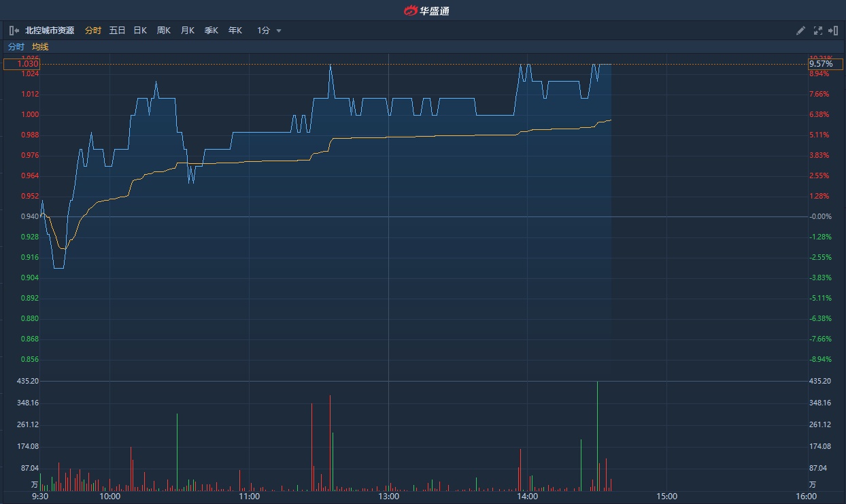This screenshot has width=846, height=504.
Task: Show the 年K yearly chart
Action: pos(235,31)
